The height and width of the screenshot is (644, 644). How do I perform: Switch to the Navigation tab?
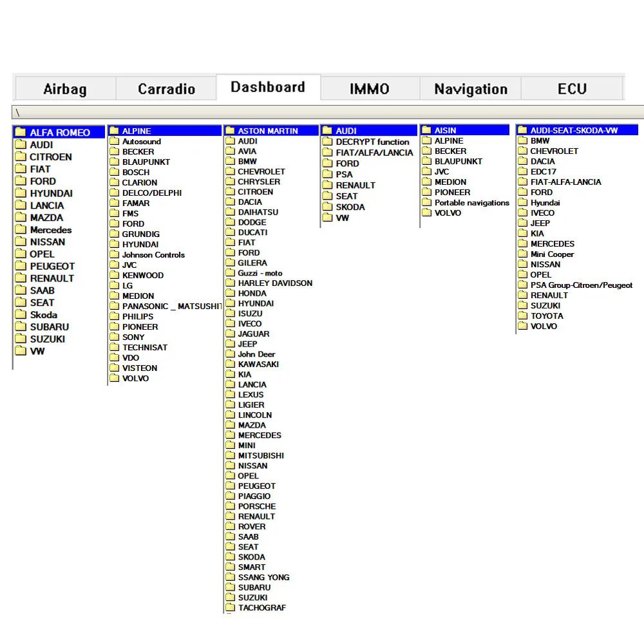point(471,89)
